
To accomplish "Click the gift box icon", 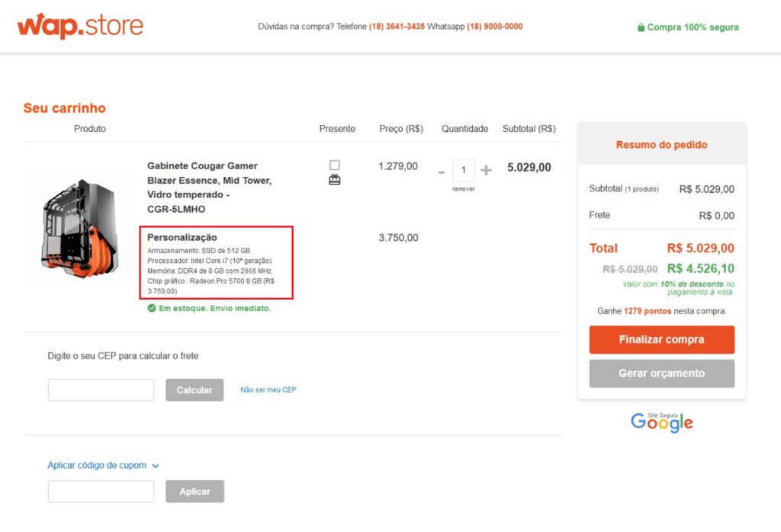I will (x=335, y=181).
